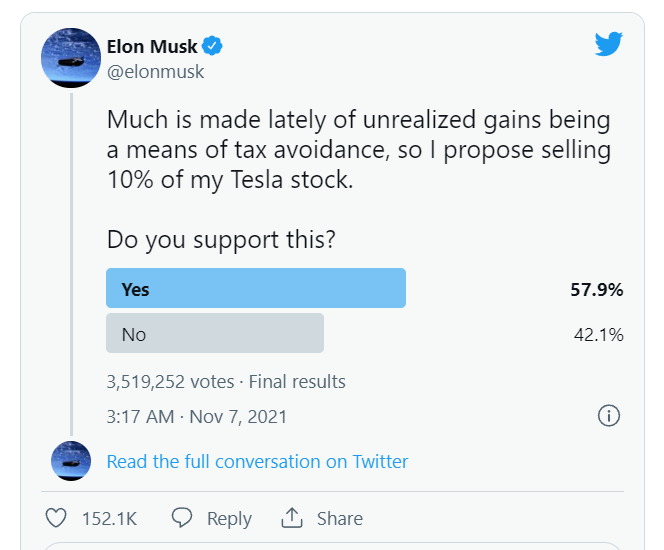Select the Yes poll result bar

click(x=256, y=288)
